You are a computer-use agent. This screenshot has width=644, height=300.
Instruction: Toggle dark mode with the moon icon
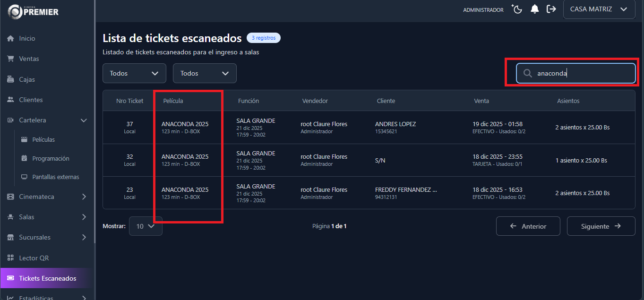pos(516,9)
